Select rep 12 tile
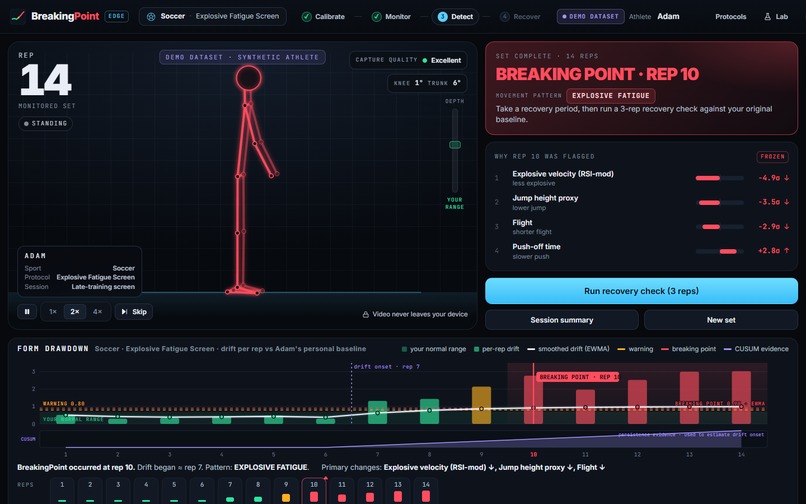The image size is (806, 504). click(x=370, y=491)
